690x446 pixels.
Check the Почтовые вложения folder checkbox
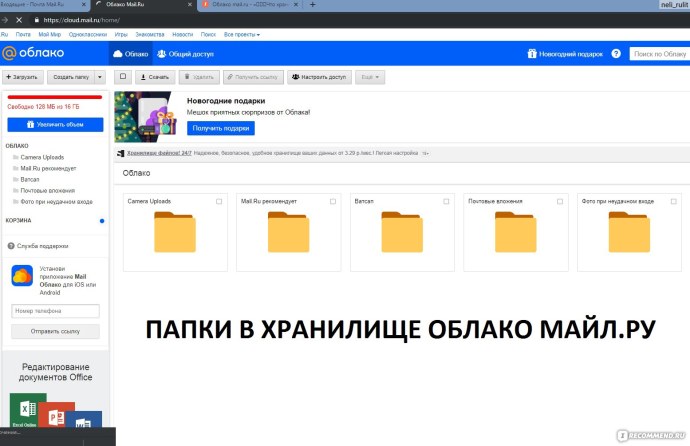point(560,201)
